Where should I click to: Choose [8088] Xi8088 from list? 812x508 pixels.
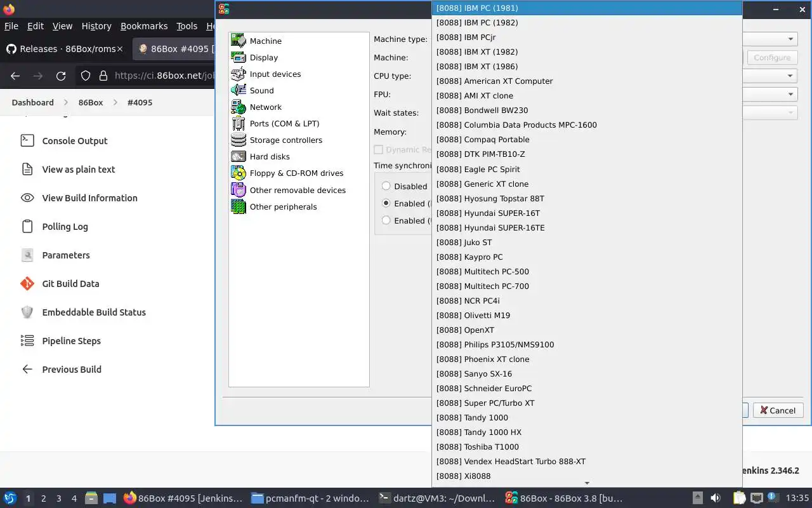(587, 476)
